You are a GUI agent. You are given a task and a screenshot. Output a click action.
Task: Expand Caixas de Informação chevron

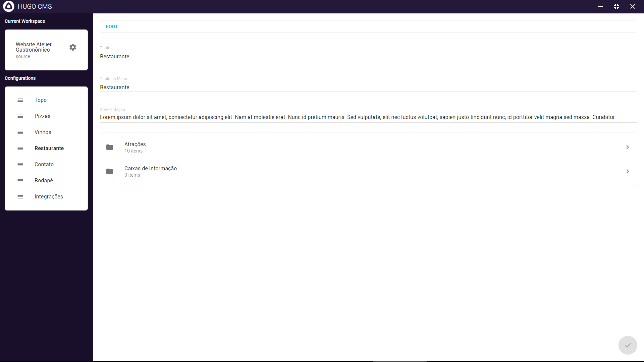[x=627, y=171]
